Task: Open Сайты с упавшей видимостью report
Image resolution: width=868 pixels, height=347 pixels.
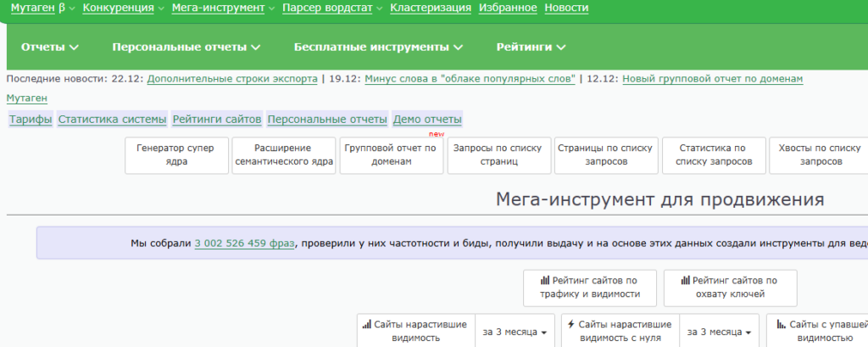Action: 817,331
